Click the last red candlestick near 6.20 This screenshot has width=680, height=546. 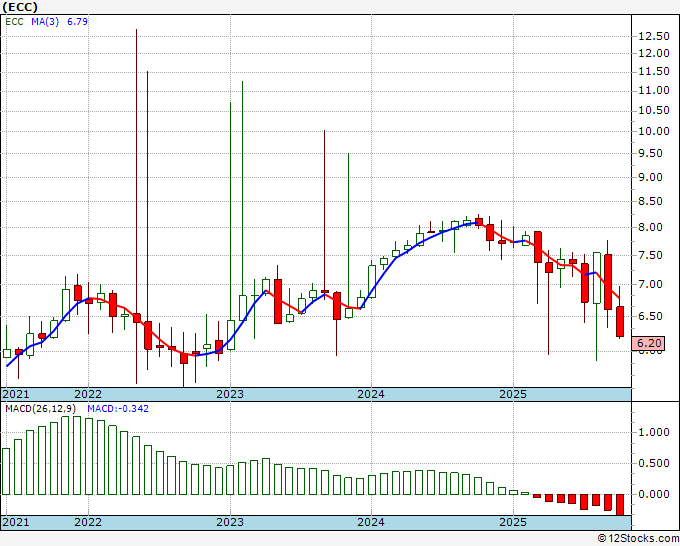coord(620,321)
